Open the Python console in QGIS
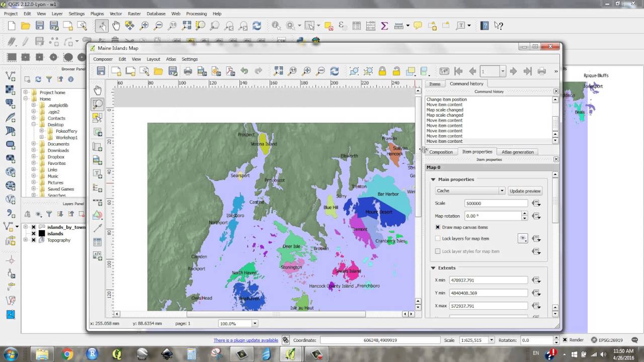The width and height of the screenshot is (644, 362). pyautogui.click(x=301, y=40)
